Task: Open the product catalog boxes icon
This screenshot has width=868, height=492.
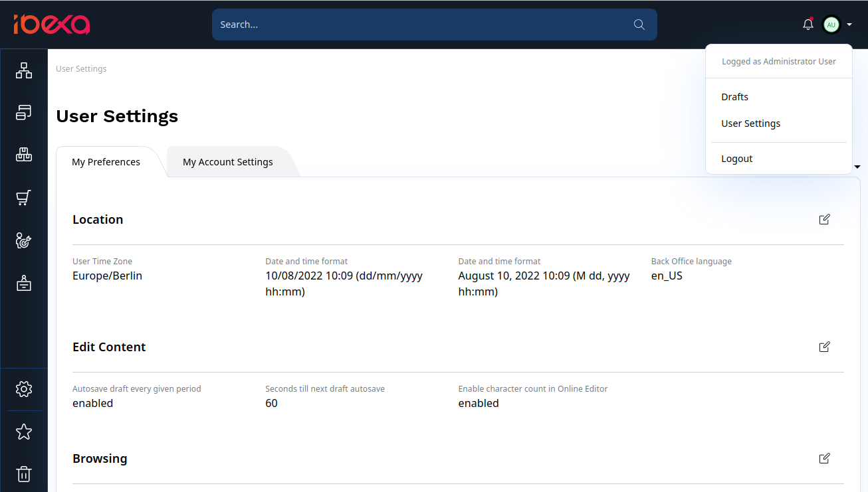Action: (x=24, y=155)
